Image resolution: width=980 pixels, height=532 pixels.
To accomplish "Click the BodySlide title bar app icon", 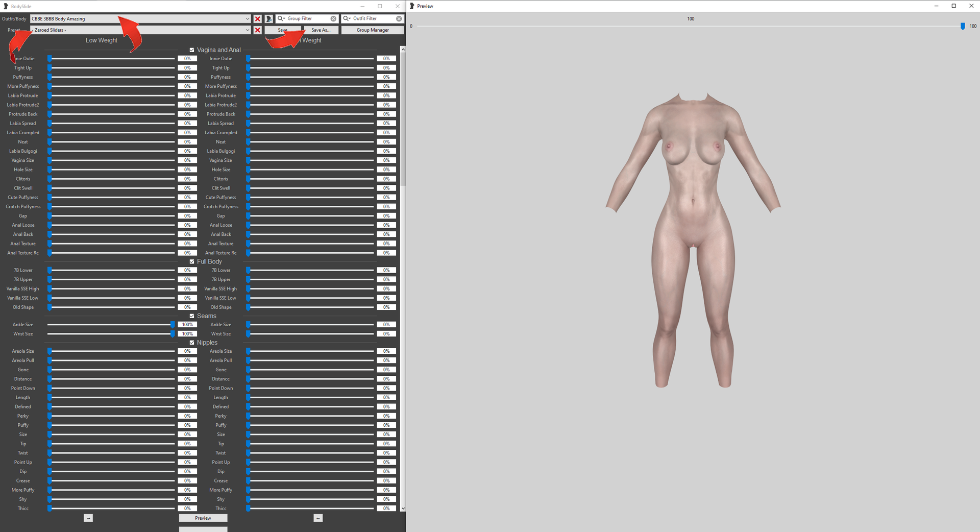I will (6, 6).
